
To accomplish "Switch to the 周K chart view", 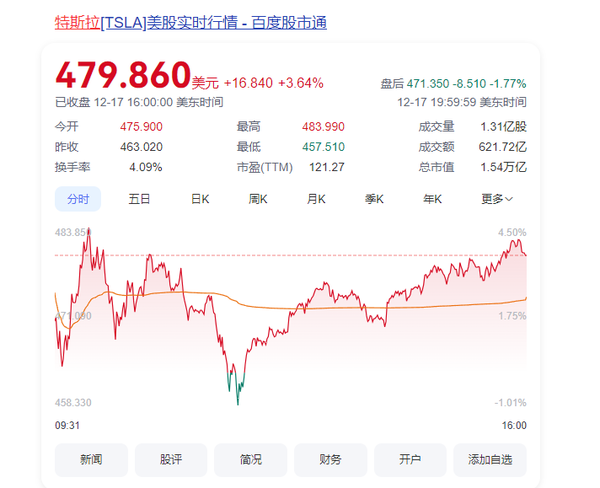I will [259, 199].
